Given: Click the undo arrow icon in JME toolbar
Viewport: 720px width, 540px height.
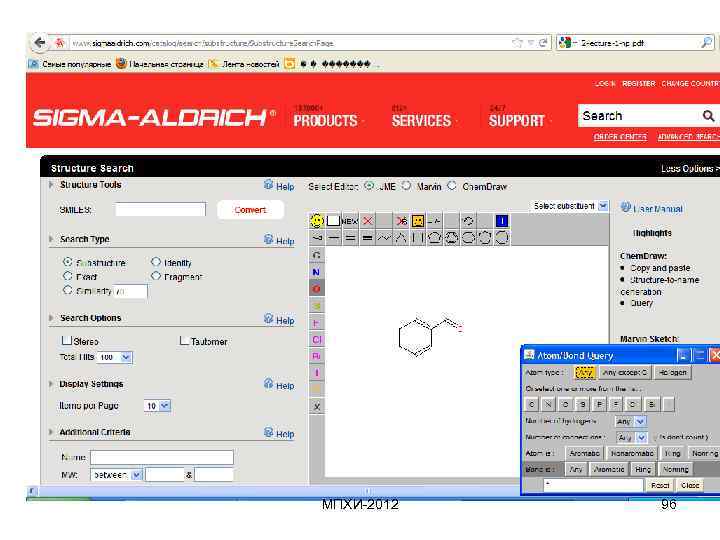Looking at the screenshot, I should coord(468,221).
